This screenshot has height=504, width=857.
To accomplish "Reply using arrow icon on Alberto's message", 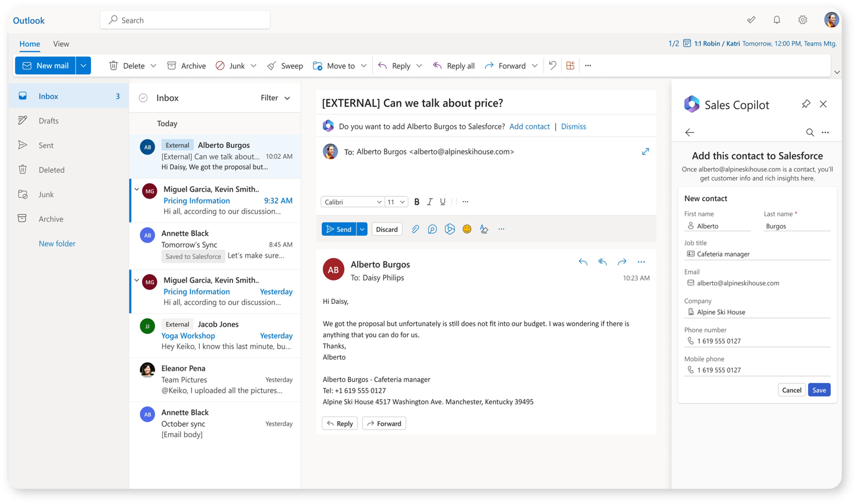I will 583,262.
